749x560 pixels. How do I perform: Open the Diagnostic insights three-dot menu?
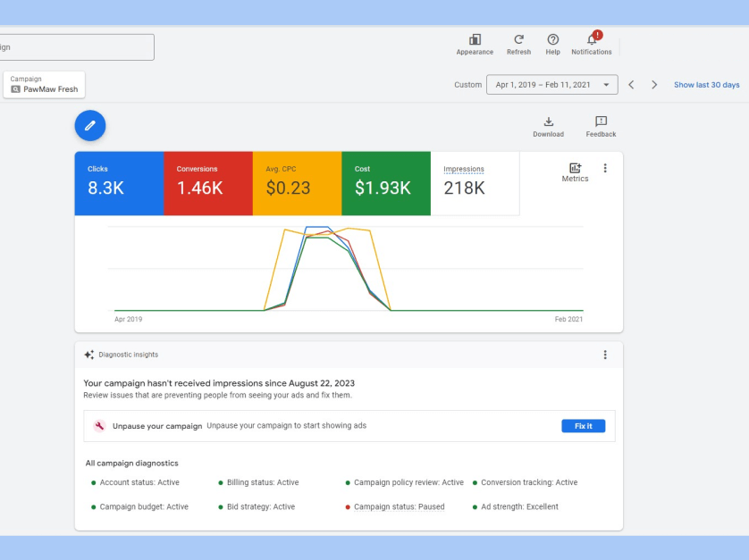605,355
